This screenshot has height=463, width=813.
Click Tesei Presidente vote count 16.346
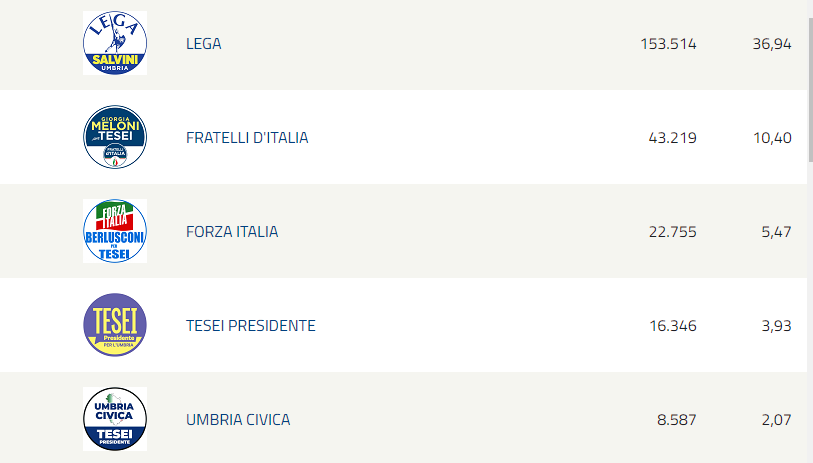click(673, 326)
